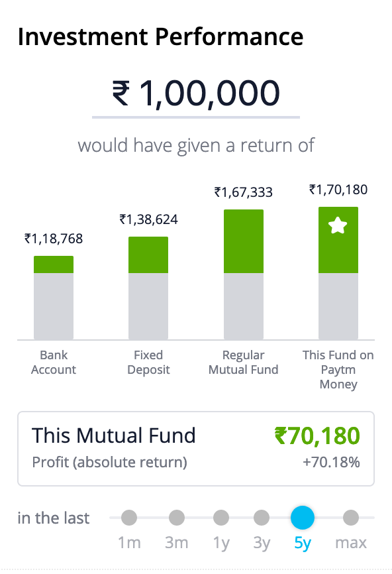This screenshot has width=392, height=574.
Task: Click the Bank Account green bar
Action: coord(54,264)
